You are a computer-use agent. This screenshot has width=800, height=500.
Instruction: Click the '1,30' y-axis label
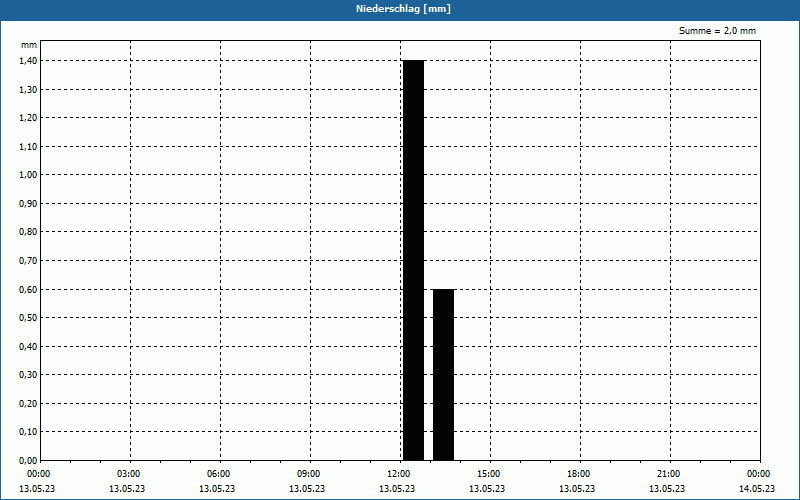28,89
